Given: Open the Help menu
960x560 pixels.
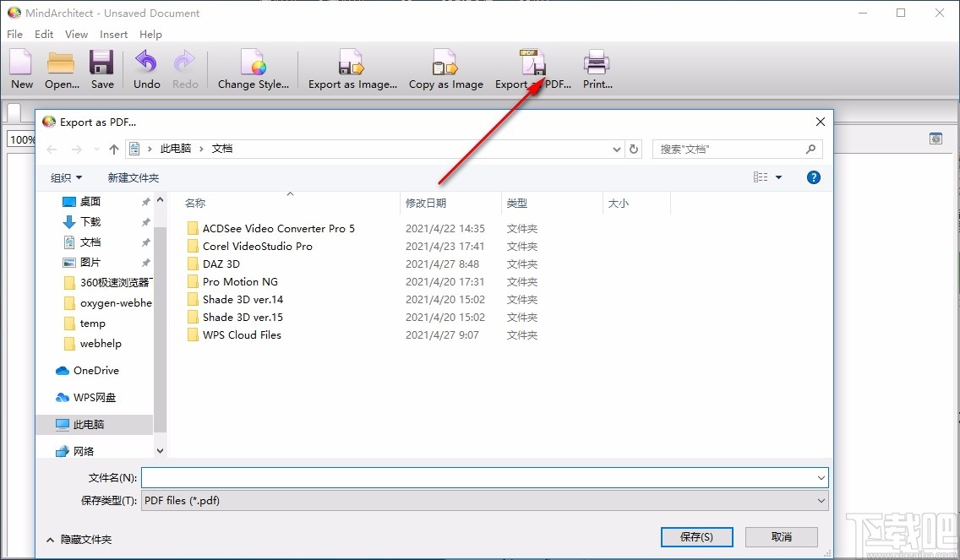Looking at the screenshot, I should [150, 35].
